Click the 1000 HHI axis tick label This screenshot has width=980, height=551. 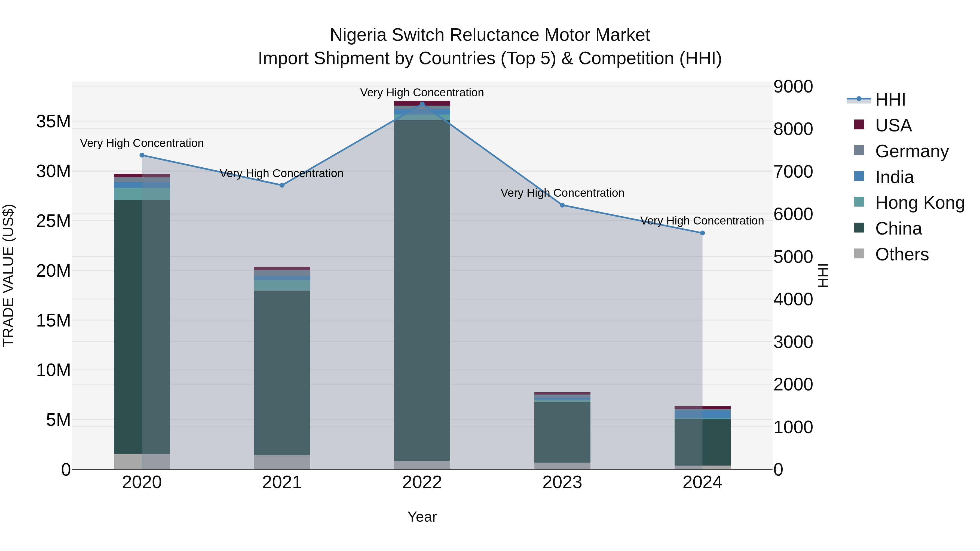point(793,427)
